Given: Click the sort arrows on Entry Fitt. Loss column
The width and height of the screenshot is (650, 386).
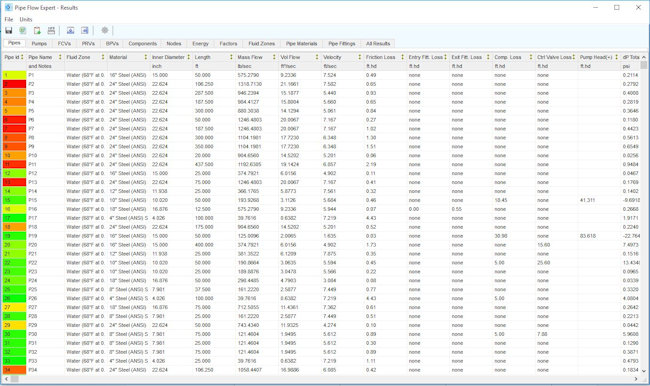Looking at the screenshot, I should coord(445,57).
